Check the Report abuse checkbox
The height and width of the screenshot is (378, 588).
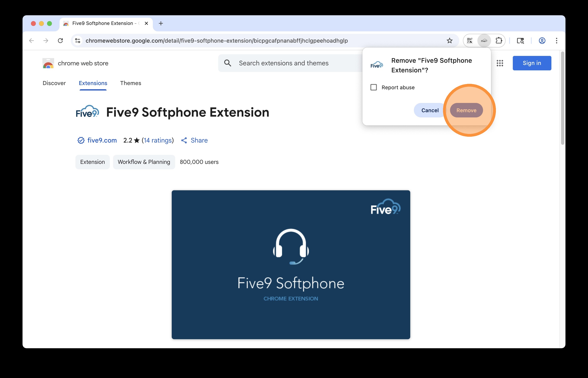point(373,87)
